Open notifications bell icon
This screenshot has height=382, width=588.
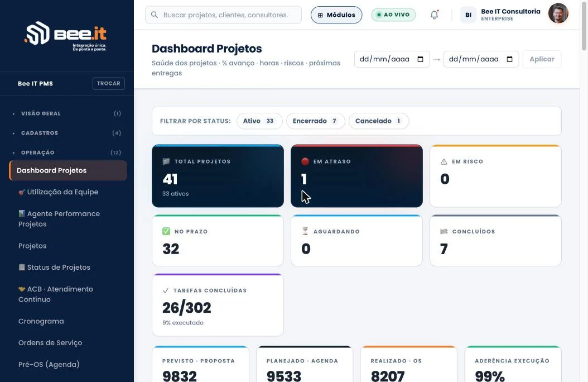pyautogui.click(x=434, y=15)
